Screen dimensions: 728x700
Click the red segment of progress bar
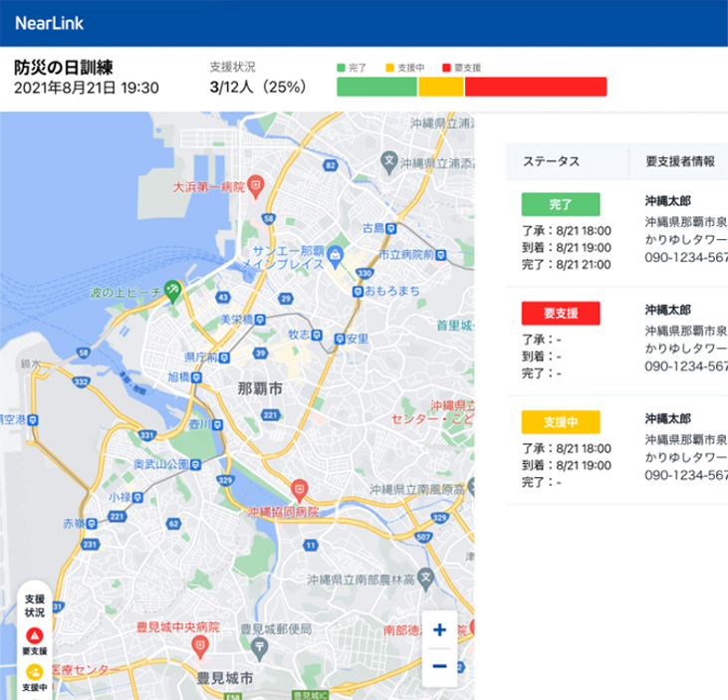pos(536,87)
